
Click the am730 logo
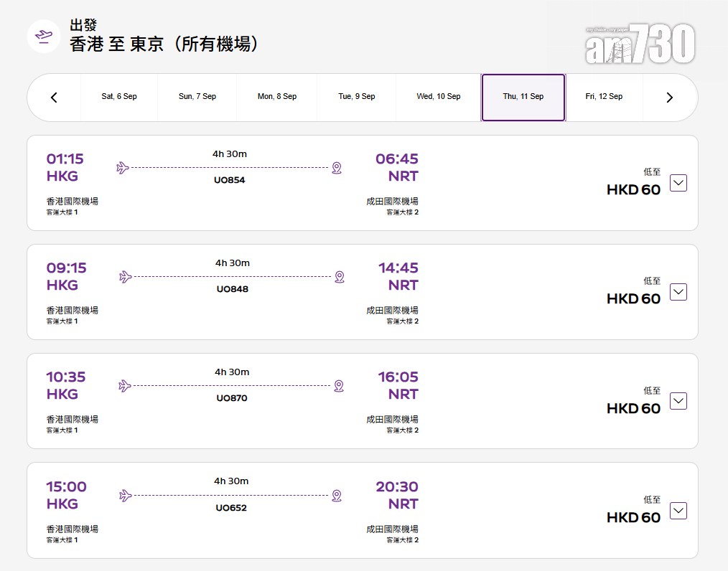pyautogui.click(x=640, y=44)
